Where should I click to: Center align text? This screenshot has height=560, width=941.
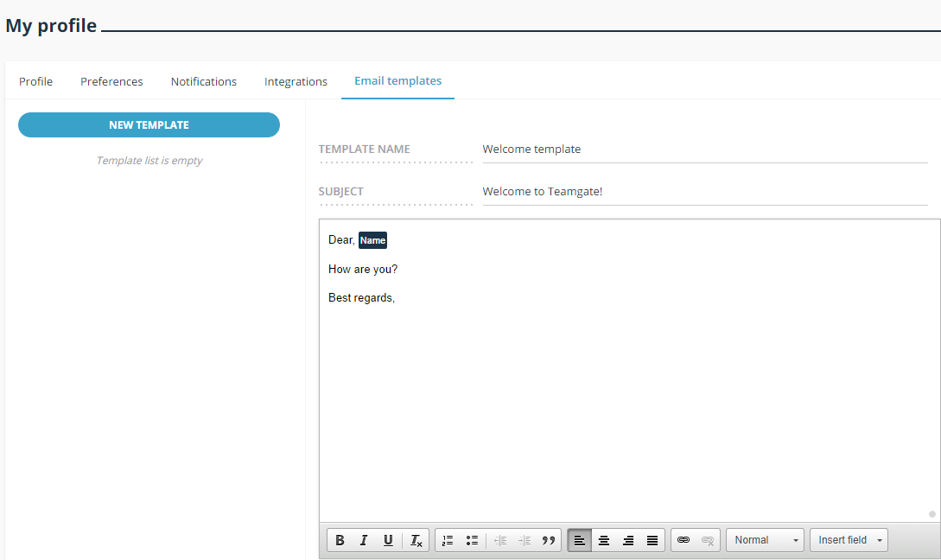tap(604, 540)
